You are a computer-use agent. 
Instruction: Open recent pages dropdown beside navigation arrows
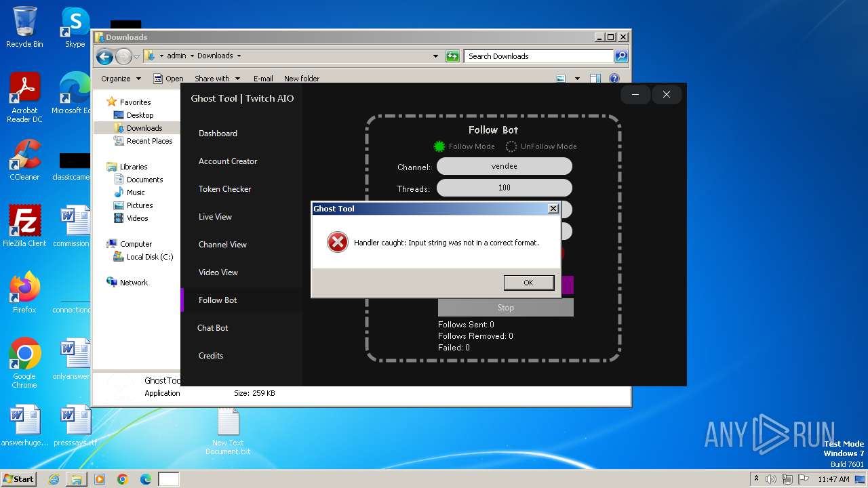click(136, 56)
